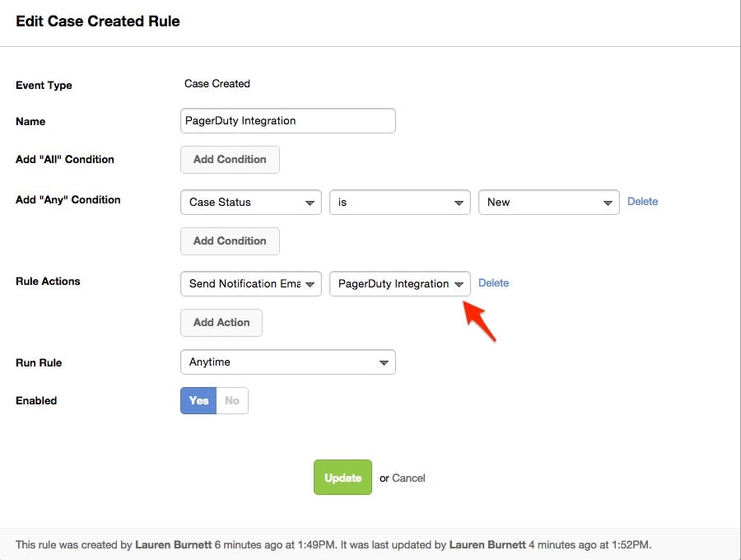Click the arrow icon on "is" dropdown

(x=459, y=203)
